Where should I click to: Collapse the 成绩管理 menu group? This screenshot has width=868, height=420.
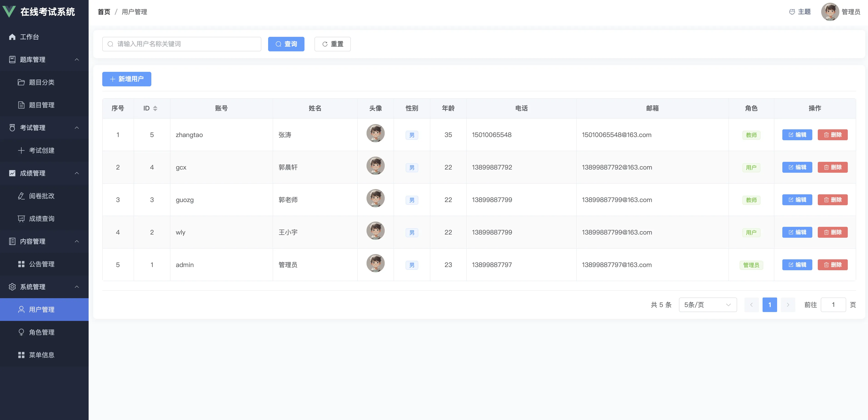coord(77,173)
